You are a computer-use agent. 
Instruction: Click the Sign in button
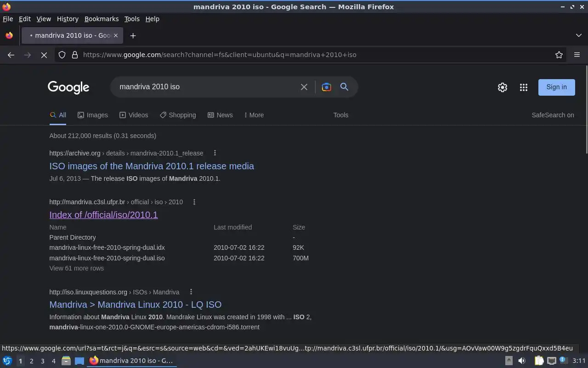click(556, 87)
